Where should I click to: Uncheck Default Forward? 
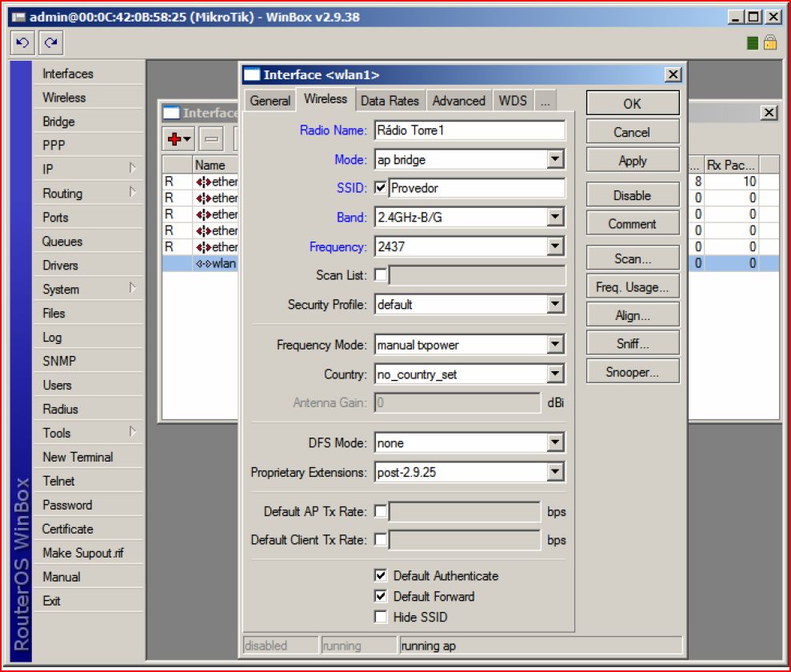pos(380,596)
